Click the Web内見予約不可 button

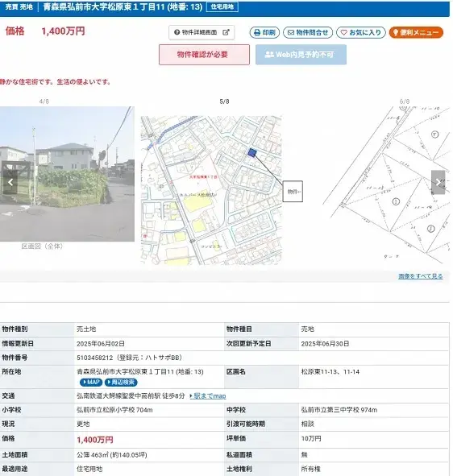301,55
